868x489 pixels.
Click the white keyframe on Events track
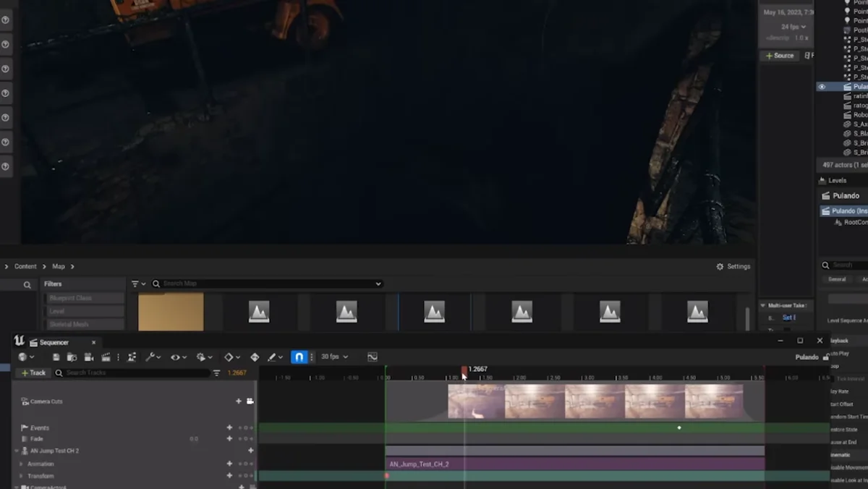tap(679, 428)
